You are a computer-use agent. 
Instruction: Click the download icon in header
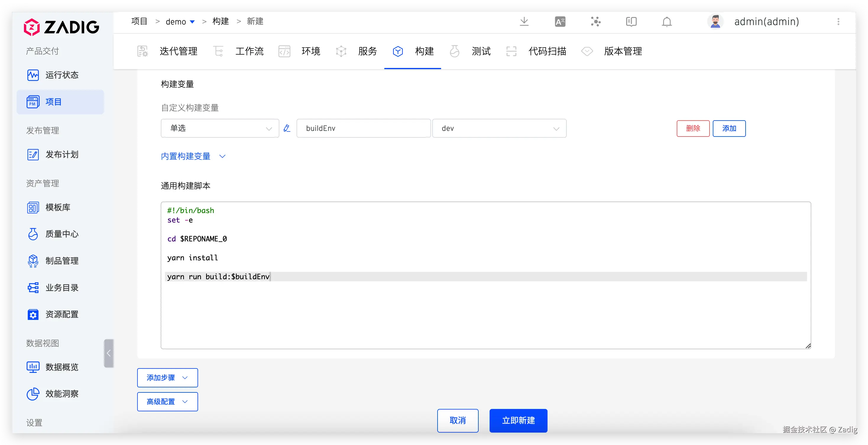point(524,22)
